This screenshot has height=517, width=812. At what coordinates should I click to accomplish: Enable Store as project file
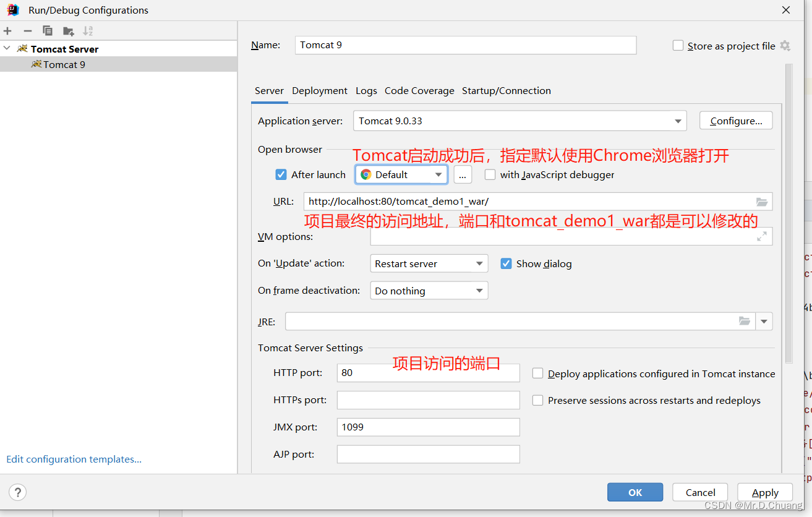click(x=678, y=46)
